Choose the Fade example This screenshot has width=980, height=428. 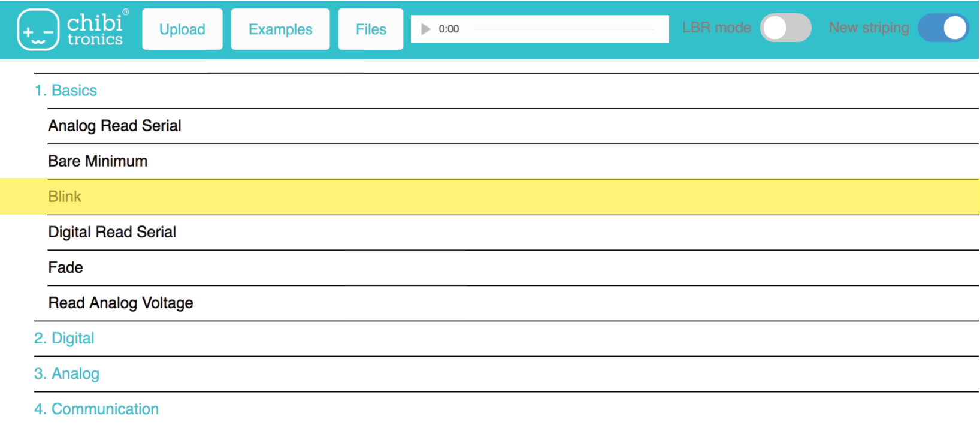point(66,267)
